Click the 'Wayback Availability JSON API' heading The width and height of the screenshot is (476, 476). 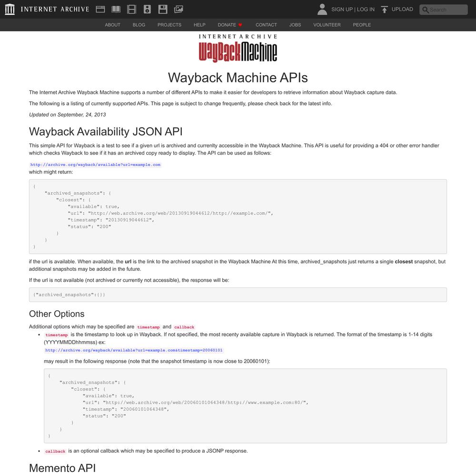coord(106,131)
